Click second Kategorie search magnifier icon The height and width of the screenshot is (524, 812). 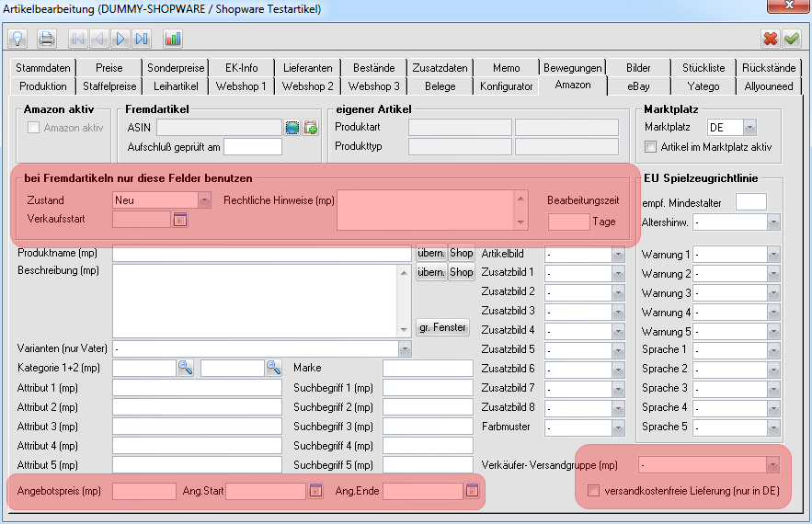tap(273, 368)
